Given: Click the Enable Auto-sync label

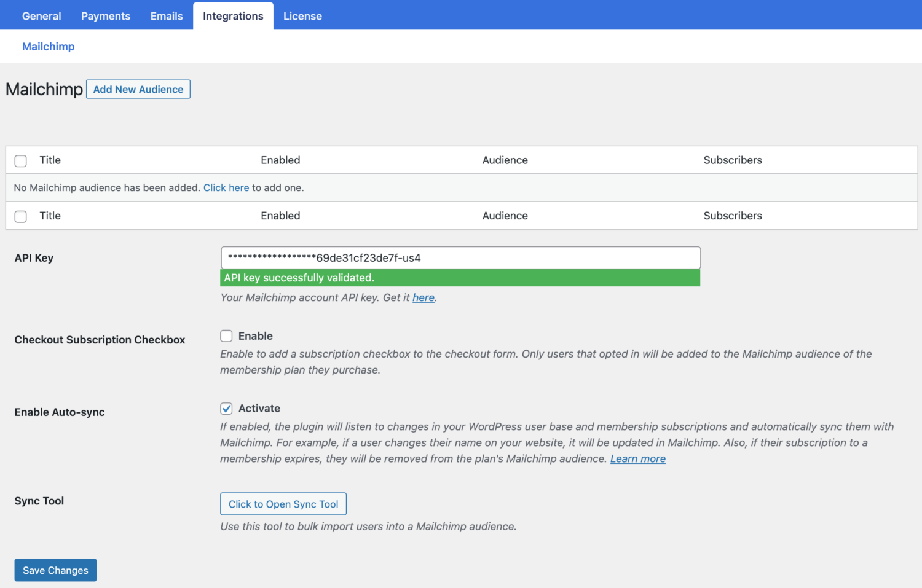Looking at the screenshot, I should [60, 412].
